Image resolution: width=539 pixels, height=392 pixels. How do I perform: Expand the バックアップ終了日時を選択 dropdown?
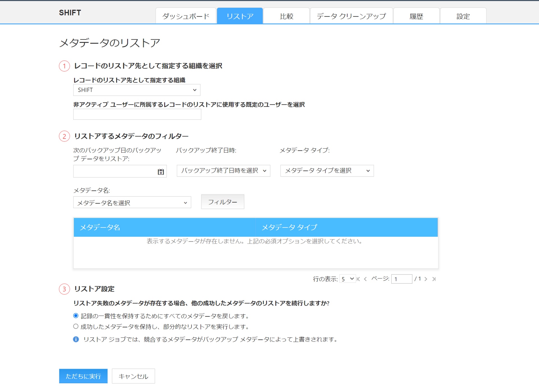[223, 171]
